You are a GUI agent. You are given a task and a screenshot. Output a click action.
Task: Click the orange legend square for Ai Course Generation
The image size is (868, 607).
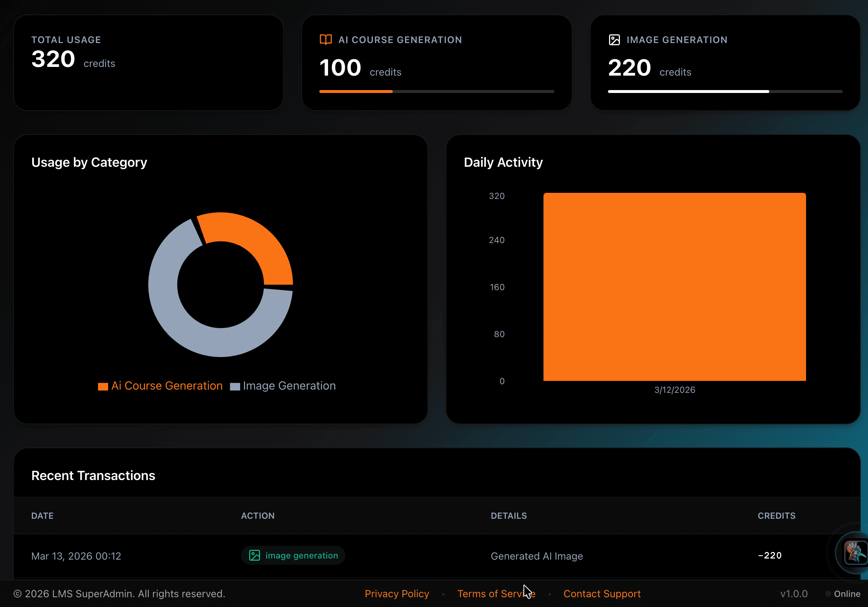[102, 386]
